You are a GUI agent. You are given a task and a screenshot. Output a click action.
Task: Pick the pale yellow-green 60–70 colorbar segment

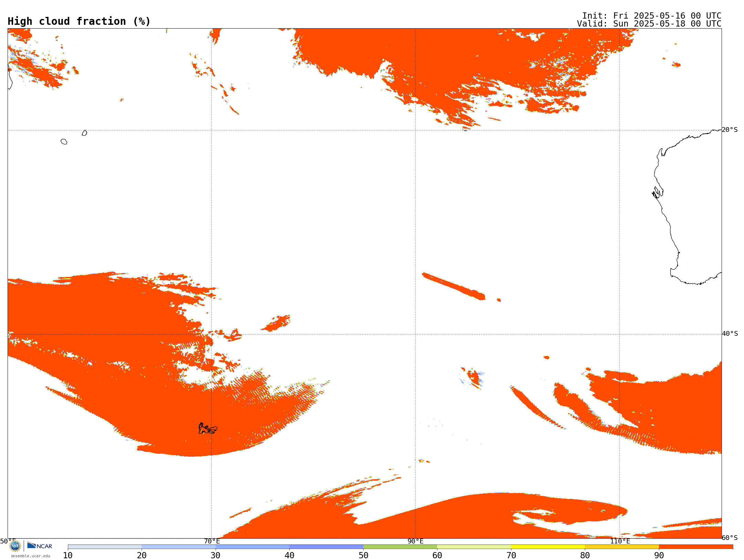(474, 547)
